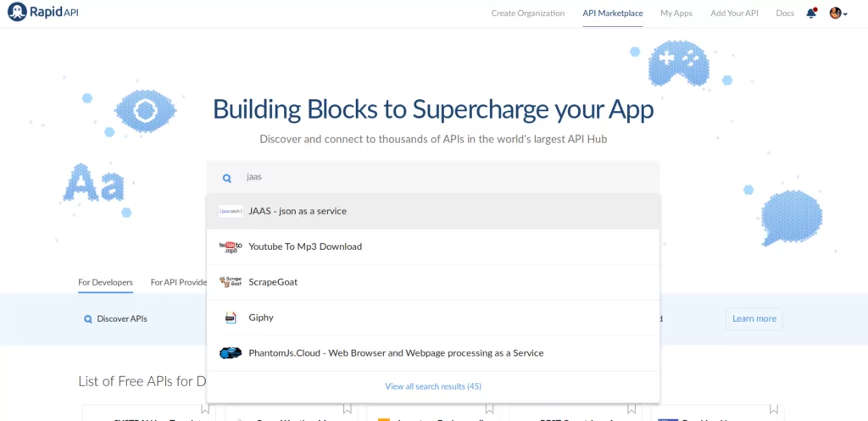
Task: Click the JAAS logo in the suggestions
Action: (x=230, y=211)
